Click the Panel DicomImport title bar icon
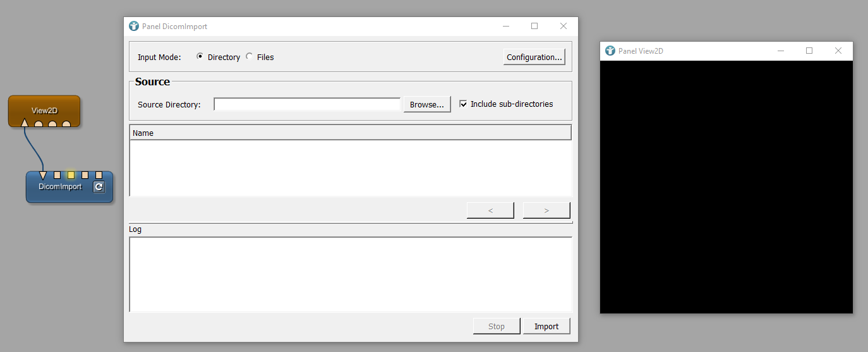The height and width of the screenshot is (352, 868). pos(133,27)
